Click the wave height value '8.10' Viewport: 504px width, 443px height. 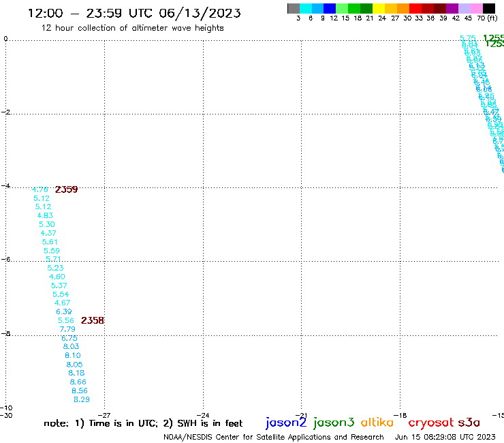[73, 356]
